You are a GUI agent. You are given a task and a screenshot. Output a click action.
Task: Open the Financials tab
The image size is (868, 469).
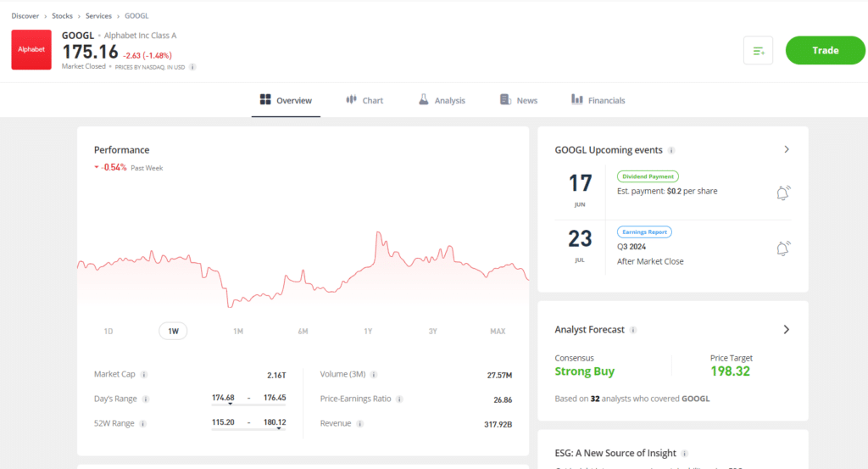598,100
